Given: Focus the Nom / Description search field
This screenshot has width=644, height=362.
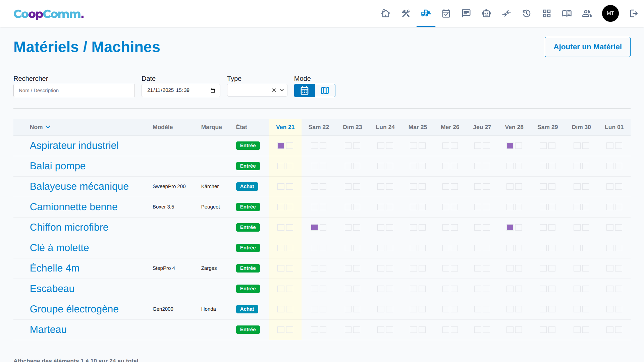Looking at the screenshot, I should tap(74, 90).
